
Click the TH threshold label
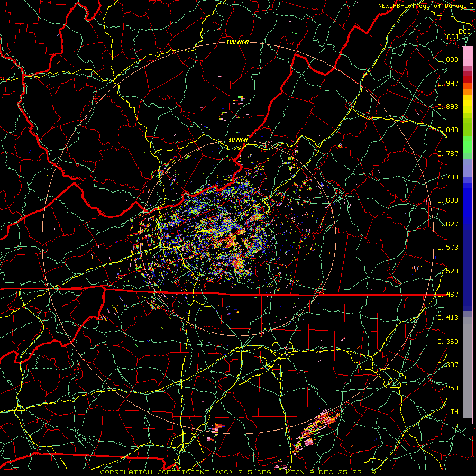[454, 412]
